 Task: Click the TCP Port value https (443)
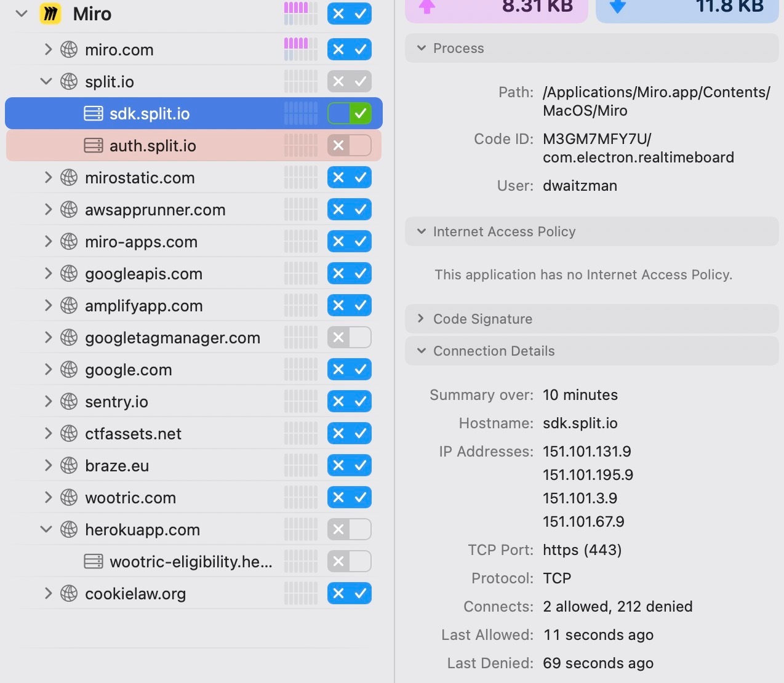pos(582,550)
